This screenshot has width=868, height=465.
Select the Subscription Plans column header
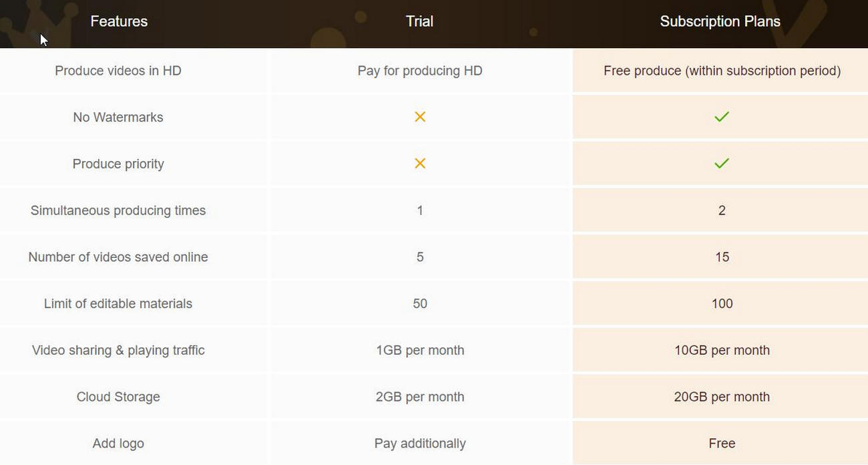pos(720,21)
